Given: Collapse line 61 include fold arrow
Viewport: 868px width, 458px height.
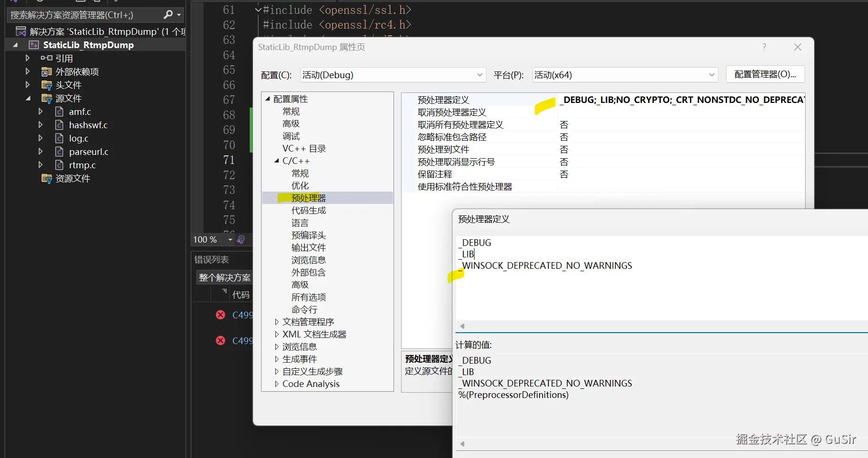Looking at the screenshot, I should [258, 10].
